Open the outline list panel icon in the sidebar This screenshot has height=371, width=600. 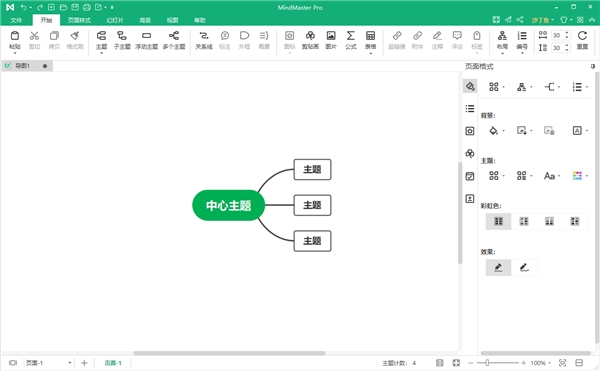[470, 109]
